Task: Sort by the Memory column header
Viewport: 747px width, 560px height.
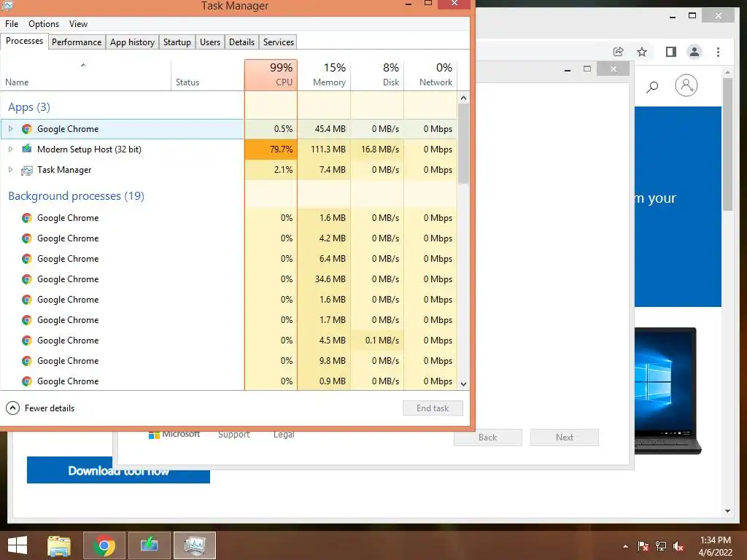Action: click(x=324, y=75)
